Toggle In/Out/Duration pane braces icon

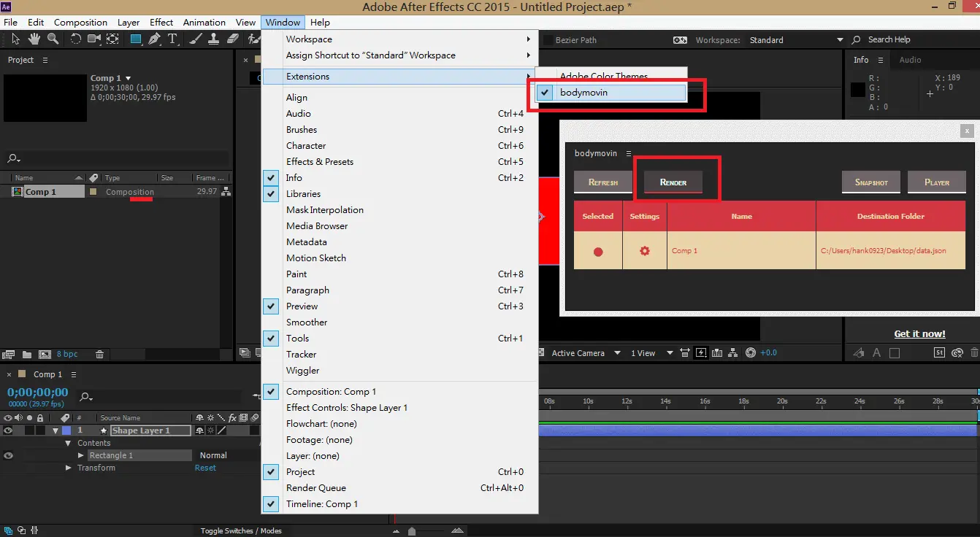pyautogui.click(x=34, y=530)
